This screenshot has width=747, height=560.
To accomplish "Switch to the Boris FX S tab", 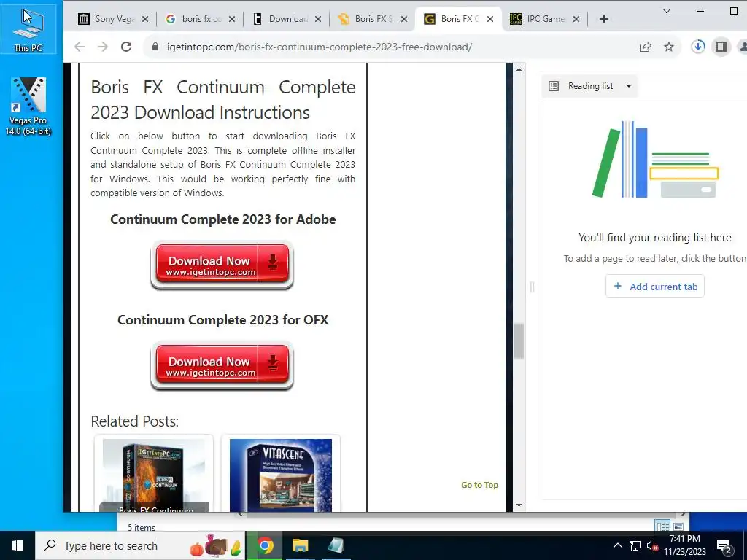I will click(373, 19).
